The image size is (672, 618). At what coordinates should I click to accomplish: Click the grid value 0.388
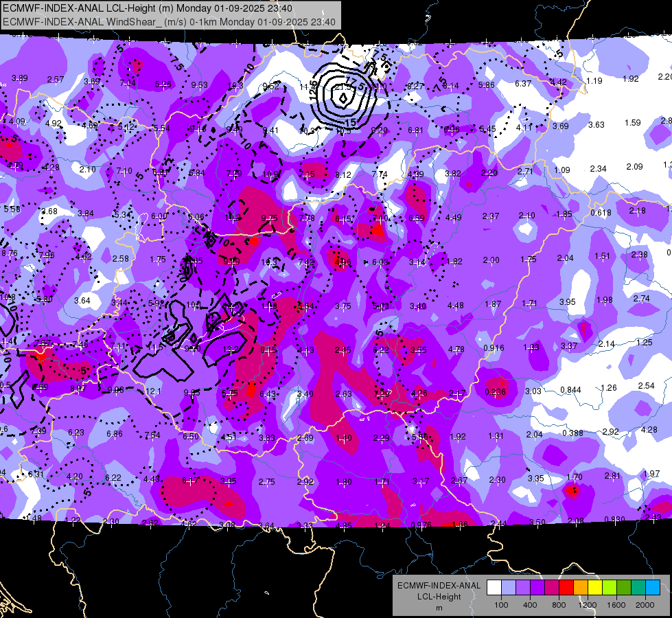[x=572, y=433]
